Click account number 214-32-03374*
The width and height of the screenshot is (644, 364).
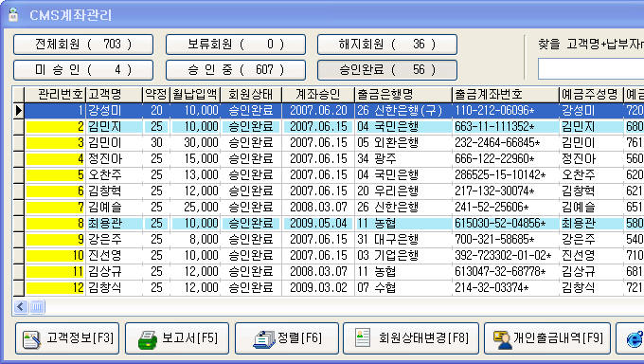pyautogui.click(x=505, y=287)
